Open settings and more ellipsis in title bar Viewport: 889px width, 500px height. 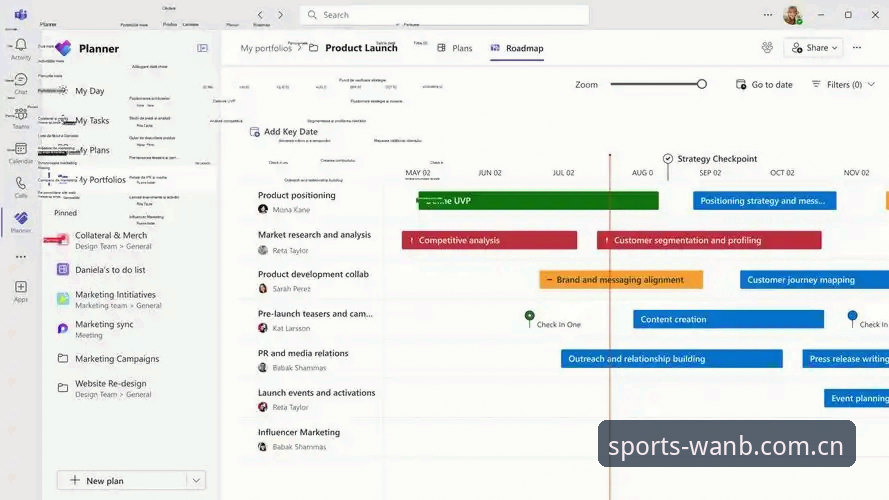(x=768, y=15)
